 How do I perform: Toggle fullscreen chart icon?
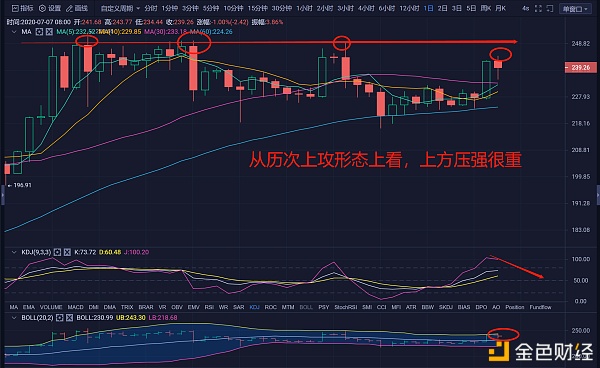tap(538, 8)
